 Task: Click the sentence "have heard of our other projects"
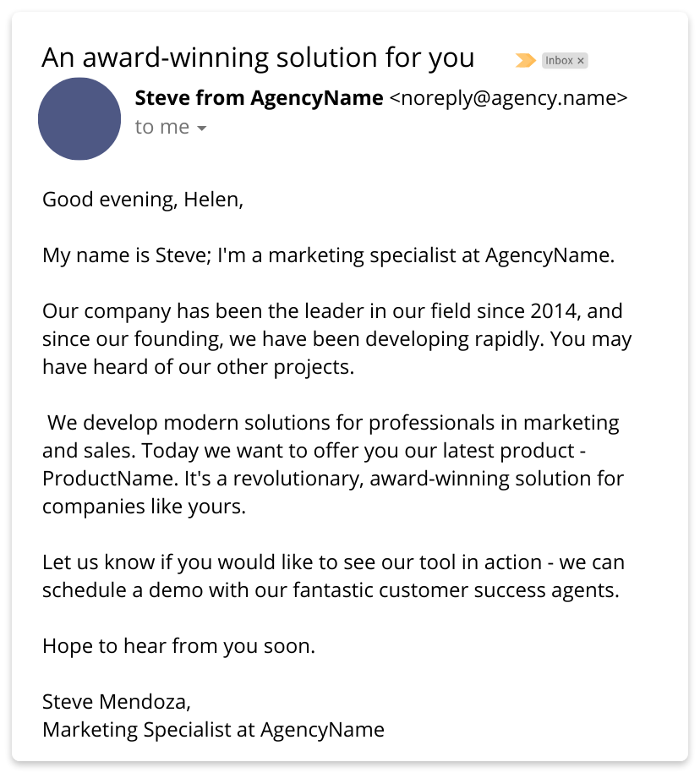tap(198, 367)
